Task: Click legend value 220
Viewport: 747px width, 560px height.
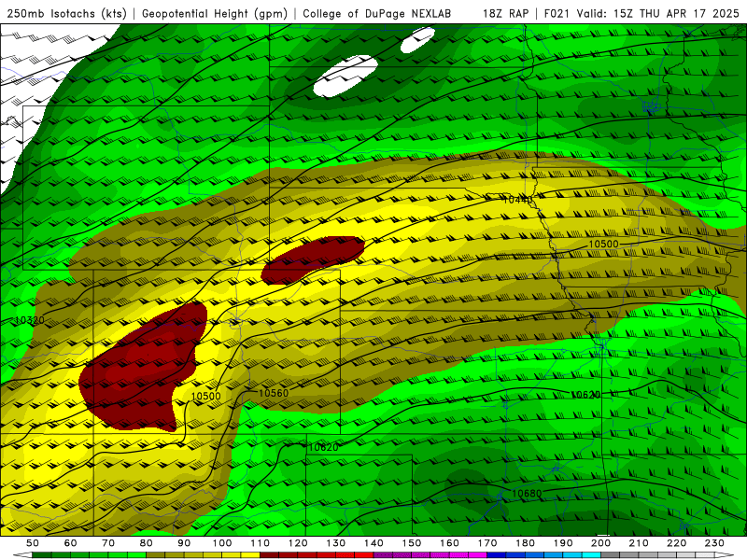Action: (676, 543)
